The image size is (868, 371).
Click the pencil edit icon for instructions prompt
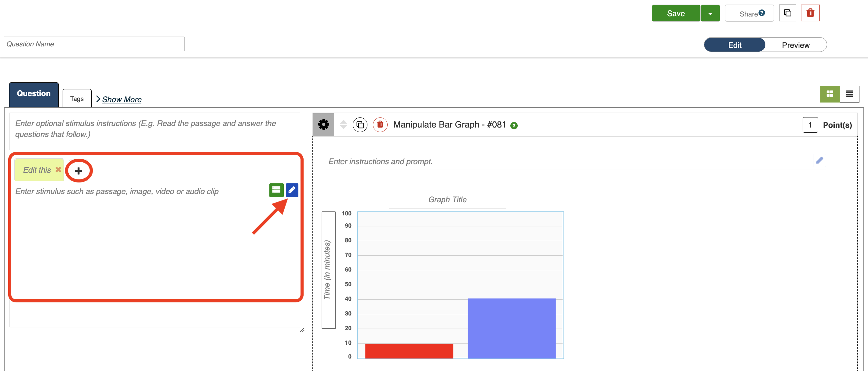pyautogui.click(x=819, y=160)
